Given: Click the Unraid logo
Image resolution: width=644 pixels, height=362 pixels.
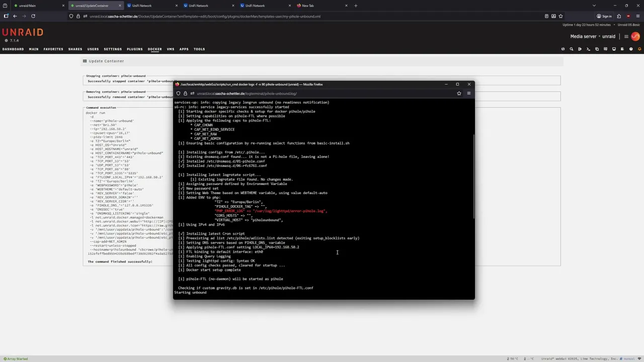Looking at the screenshot, I should pyautogui.click(x=23, y=32).
